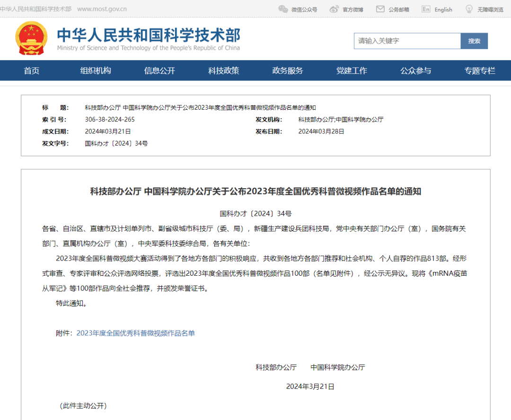Click the 中华人民共和国科学技术部 site title

coord(149,35)
